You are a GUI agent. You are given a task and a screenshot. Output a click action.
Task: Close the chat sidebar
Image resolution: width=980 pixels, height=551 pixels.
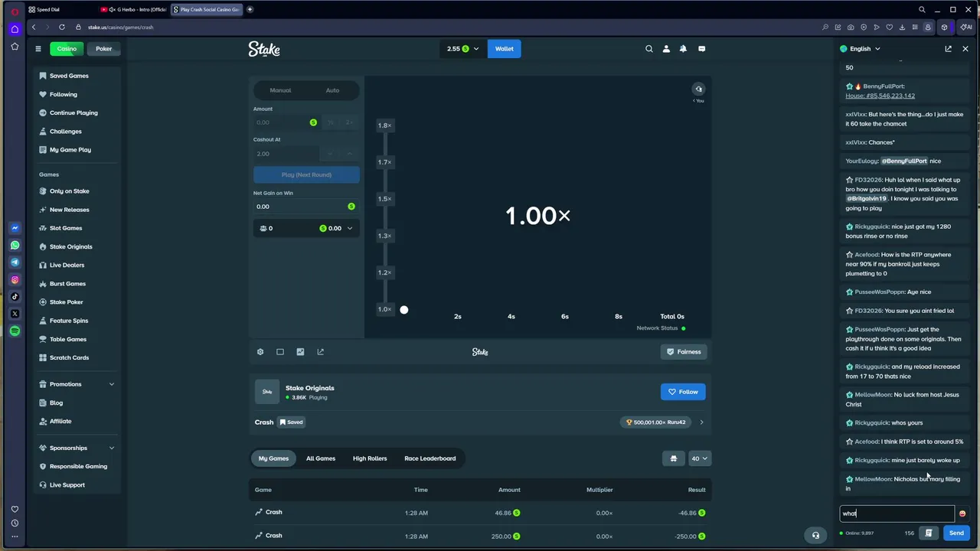coord(965,49)
